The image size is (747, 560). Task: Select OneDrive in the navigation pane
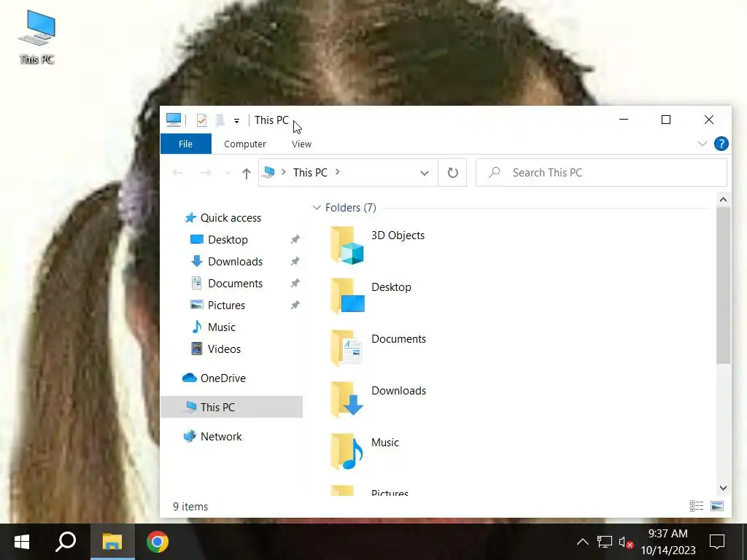223,378
